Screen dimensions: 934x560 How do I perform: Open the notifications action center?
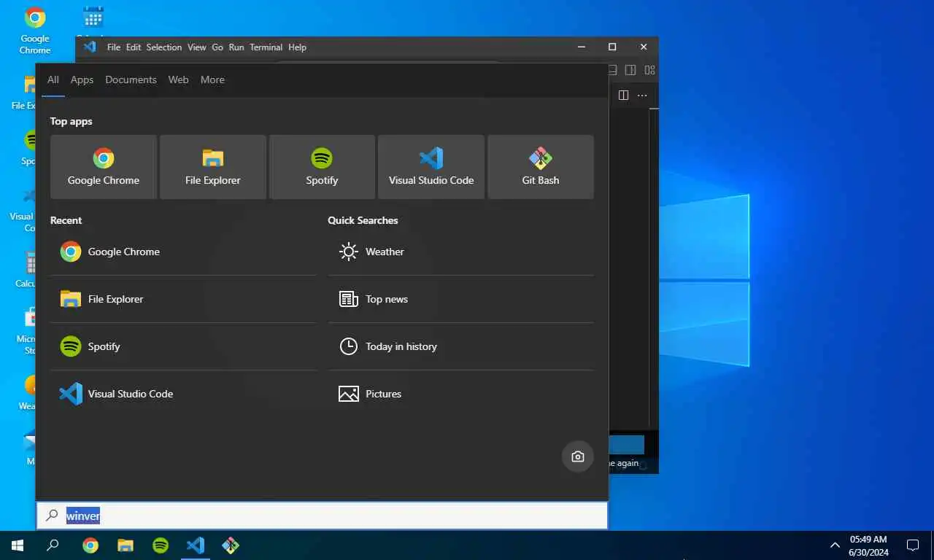(912, 545)
